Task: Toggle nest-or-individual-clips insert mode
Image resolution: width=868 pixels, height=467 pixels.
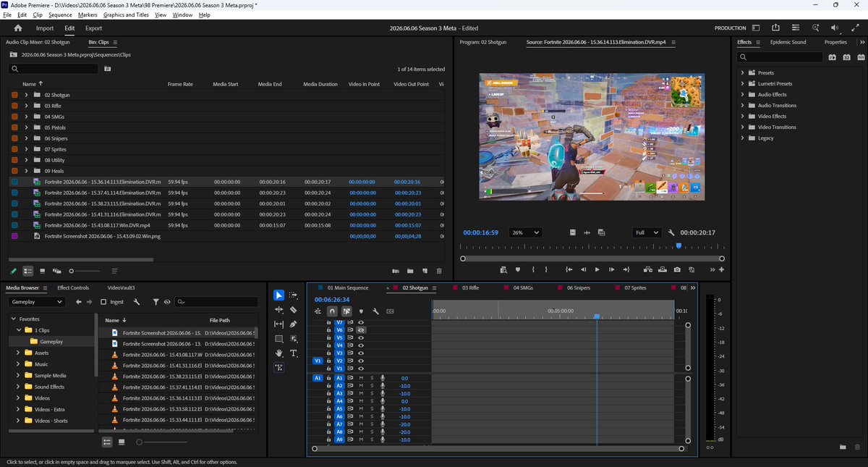Action: point(318,311)
